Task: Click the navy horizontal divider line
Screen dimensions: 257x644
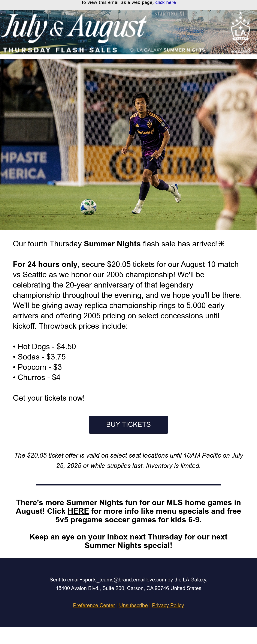Action: tap(128, 485)
